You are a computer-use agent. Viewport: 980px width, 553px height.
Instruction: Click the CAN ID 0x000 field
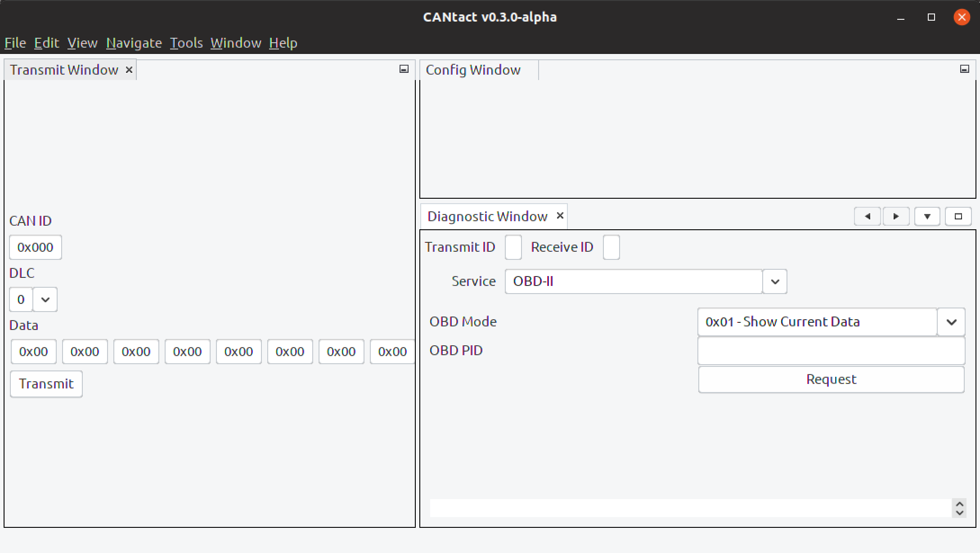click(36, 247)
